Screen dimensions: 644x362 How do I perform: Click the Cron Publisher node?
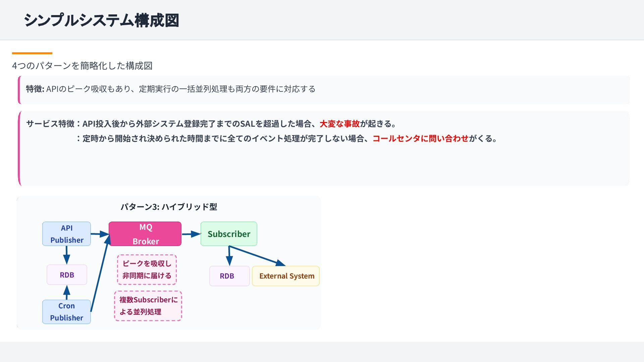click(x=66, y=312)
